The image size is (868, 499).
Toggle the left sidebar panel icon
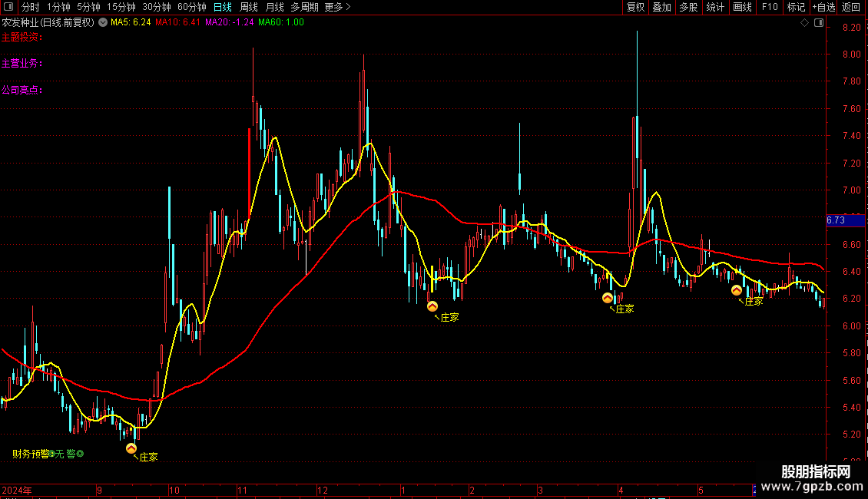pos(8,7)
